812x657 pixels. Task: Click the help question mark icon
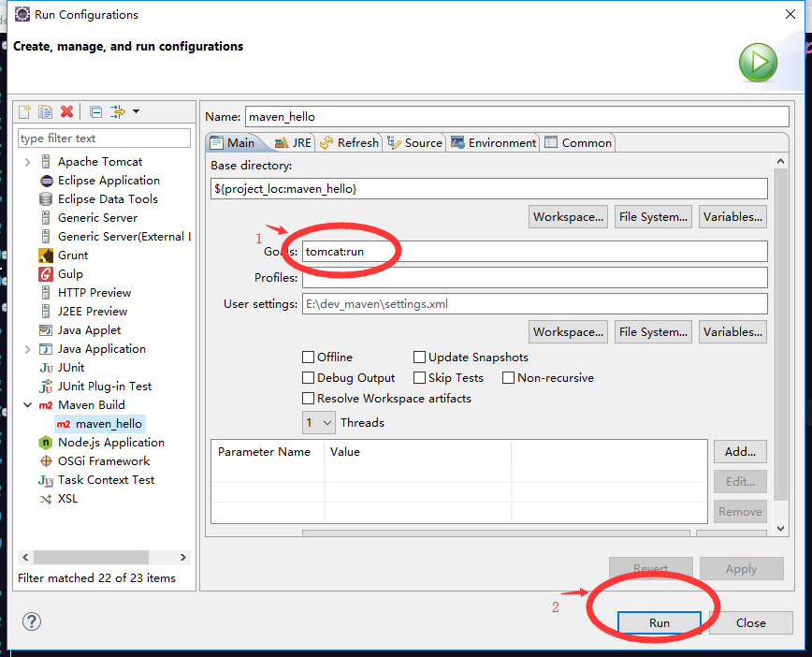click(32, 621)
